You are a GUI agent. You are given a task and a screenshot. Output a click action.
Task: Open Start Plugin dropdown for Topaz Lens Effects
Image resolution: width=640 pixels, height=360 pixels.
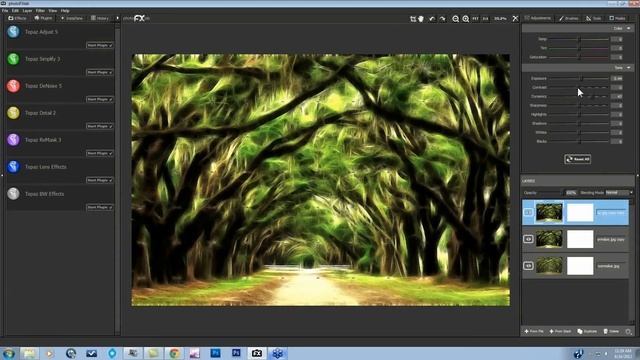100,180
